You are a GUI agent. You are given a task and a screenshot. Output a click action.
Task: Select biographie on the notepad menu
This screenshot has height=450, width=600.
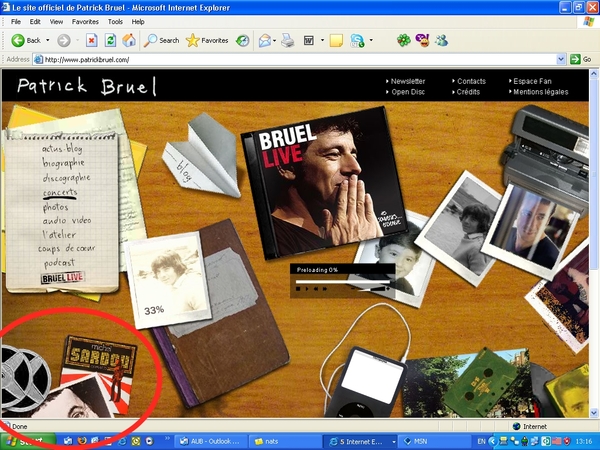tap(64, 163)
